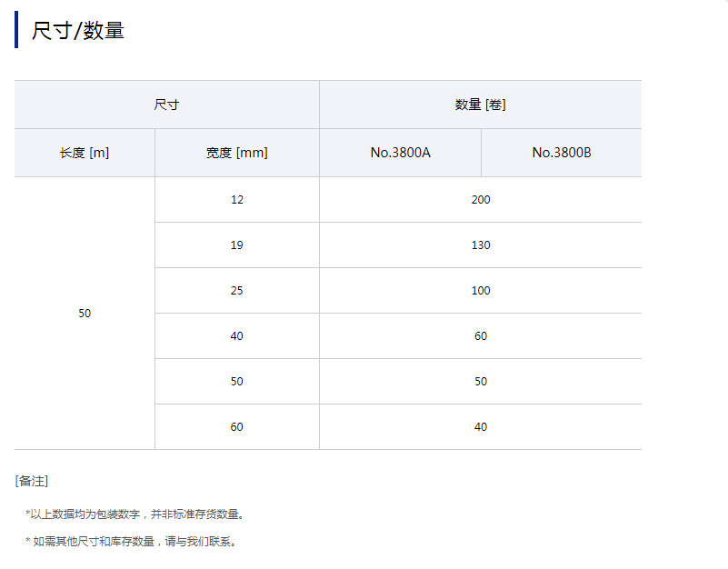728x569 pixels.
Task: Click the width value 25 cell
Action: 236,291
